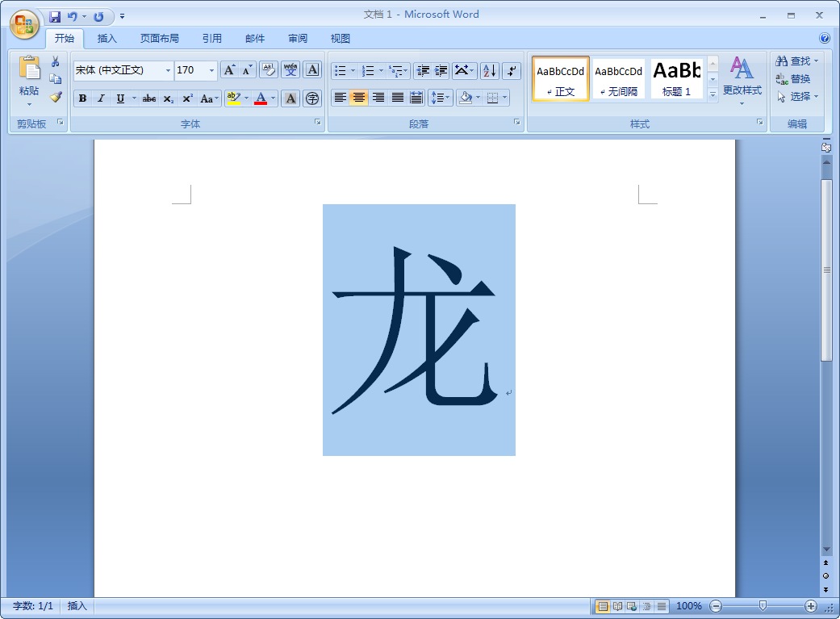This screenshot has width=840, height=619.
Task: Insert enclosed character (字 in circle)
Action: 312,98
